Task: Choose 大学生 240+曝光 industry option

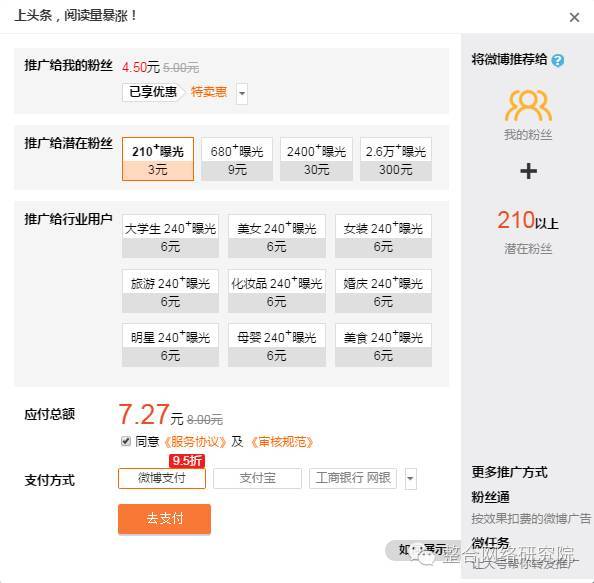Action: tap(170, 236)
